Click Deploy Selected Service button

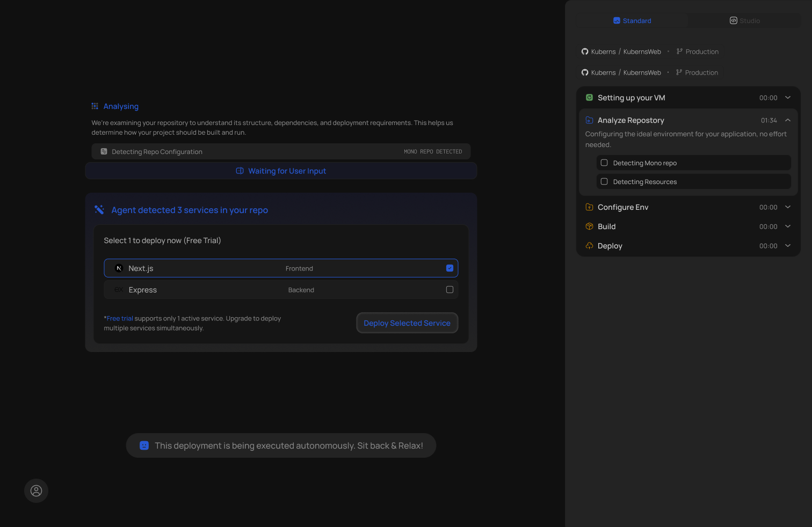(407, 323)
